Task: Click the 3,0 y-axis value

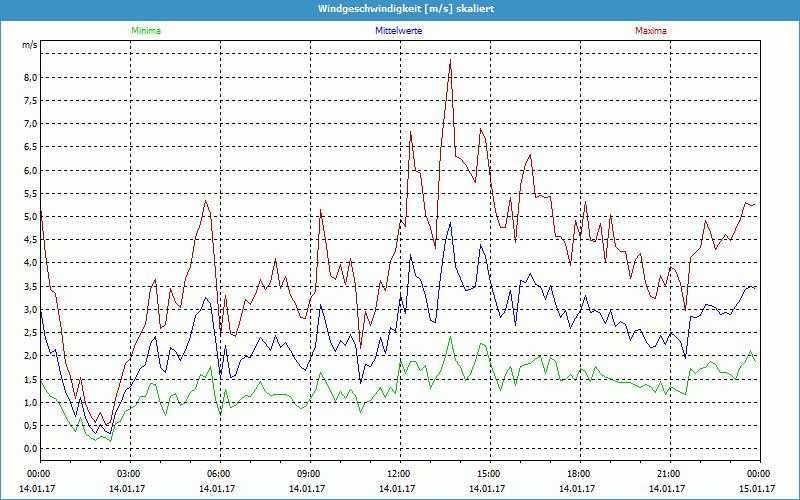Action: tap(31, 309)
